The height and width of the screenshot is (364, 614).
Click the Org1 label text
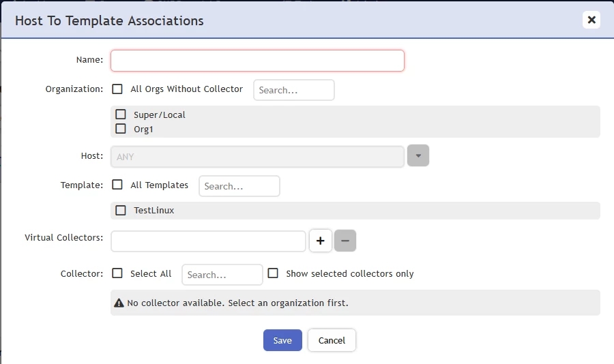[143, 129]
